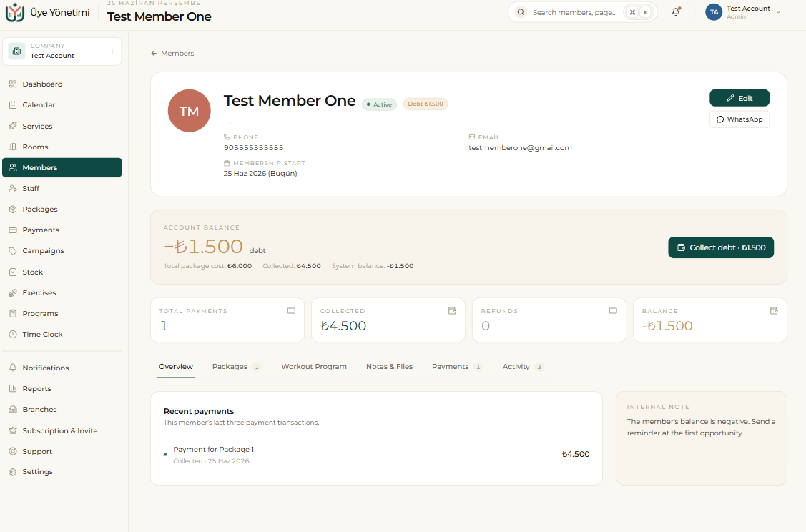Click the company building icon
This screenshot has height=532, width=806.
point(16,51)
